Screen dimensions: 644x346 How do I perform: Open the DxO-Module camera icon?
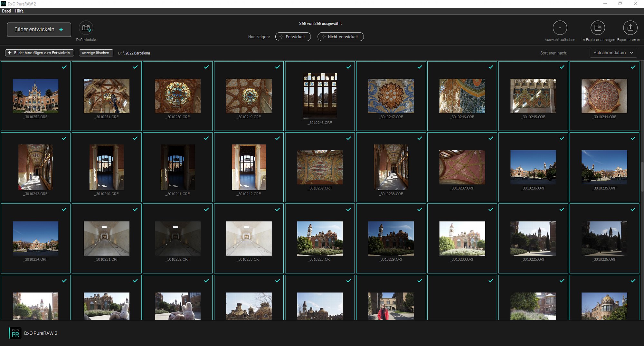[86, 28]
